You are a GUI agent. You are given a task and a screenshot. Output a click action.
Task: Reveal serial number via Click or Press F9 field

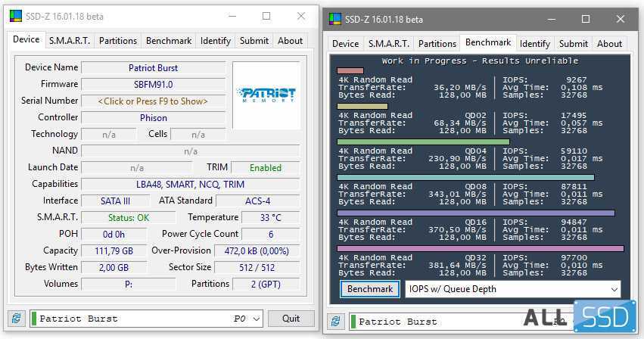[x=153, y=101]
